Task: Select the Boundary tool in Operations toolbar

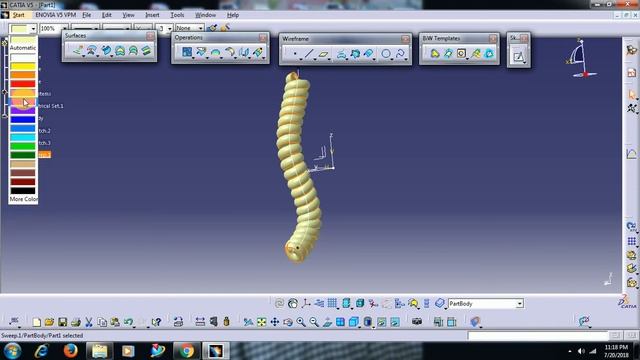Action: pos(216,52)
